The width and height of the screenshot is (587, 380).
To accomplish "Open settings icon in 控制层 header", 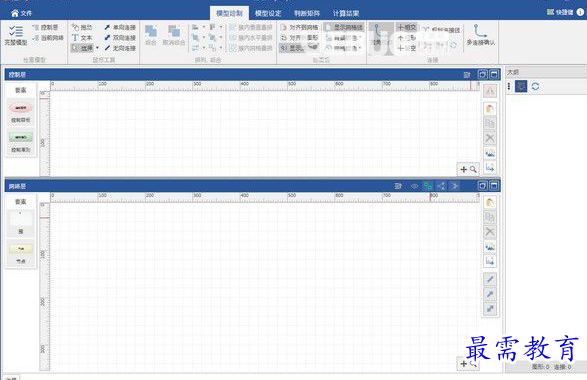I will 467,75.
